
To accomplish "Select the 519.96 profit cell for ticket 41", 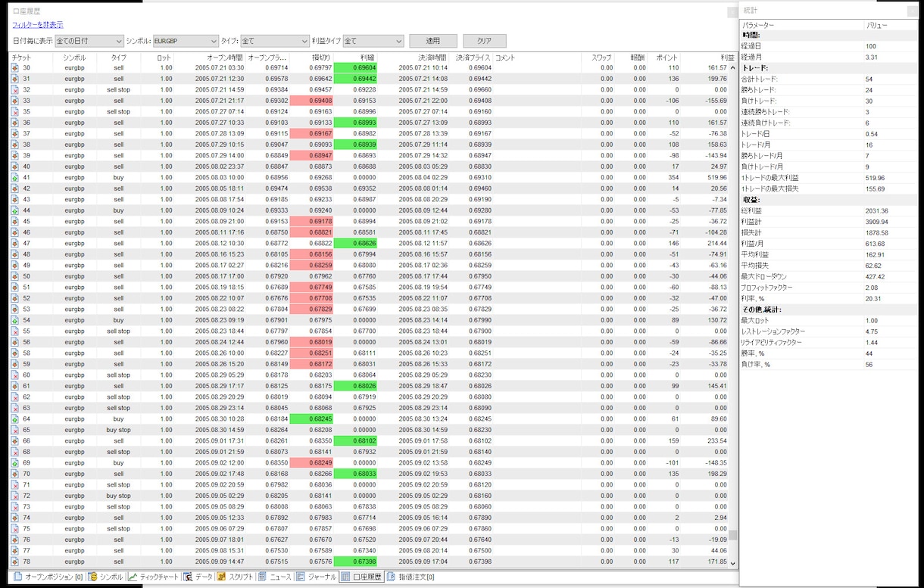I will [704, 178].
